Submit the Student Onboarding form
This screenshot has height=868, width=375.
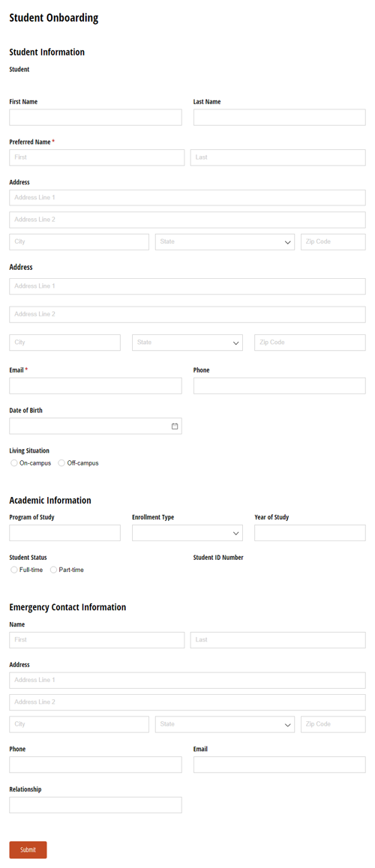[x=28, y=850]
